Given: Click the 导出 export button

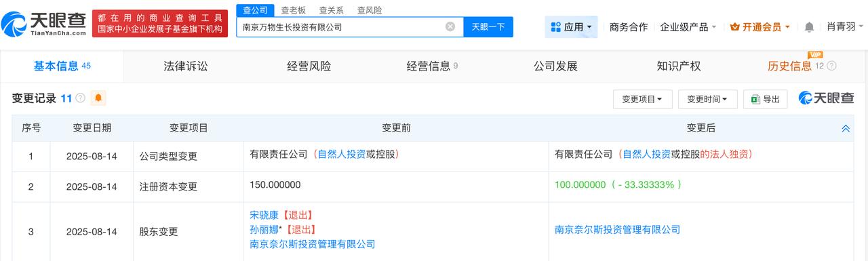Looking at the screenshot, I should tap(766, 99).
